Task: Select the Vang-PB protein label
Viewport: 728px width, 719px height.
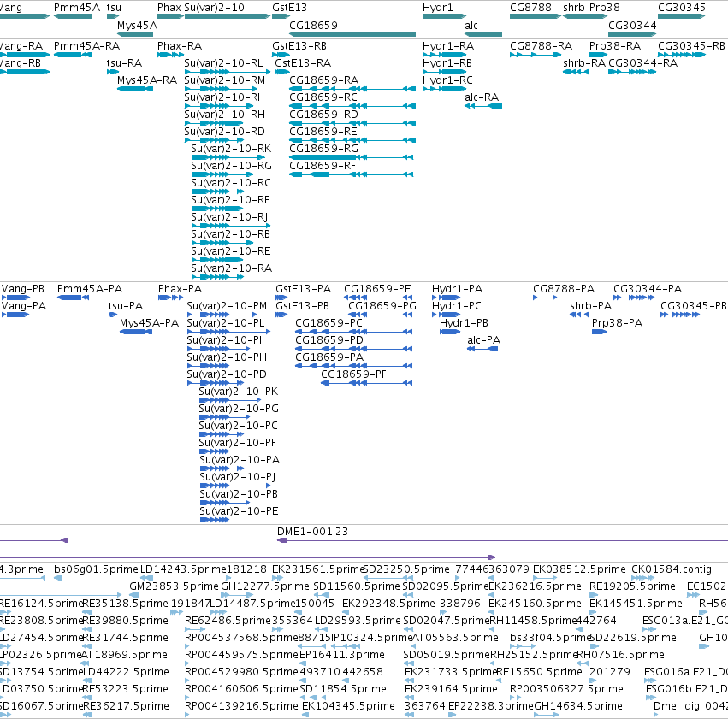Action: 23,289
